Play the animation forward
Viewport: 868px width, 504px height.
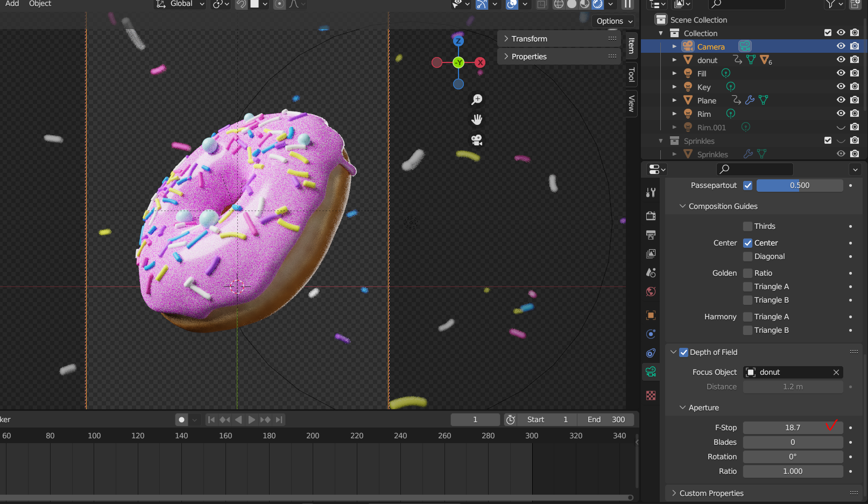[x=251, y=419]
